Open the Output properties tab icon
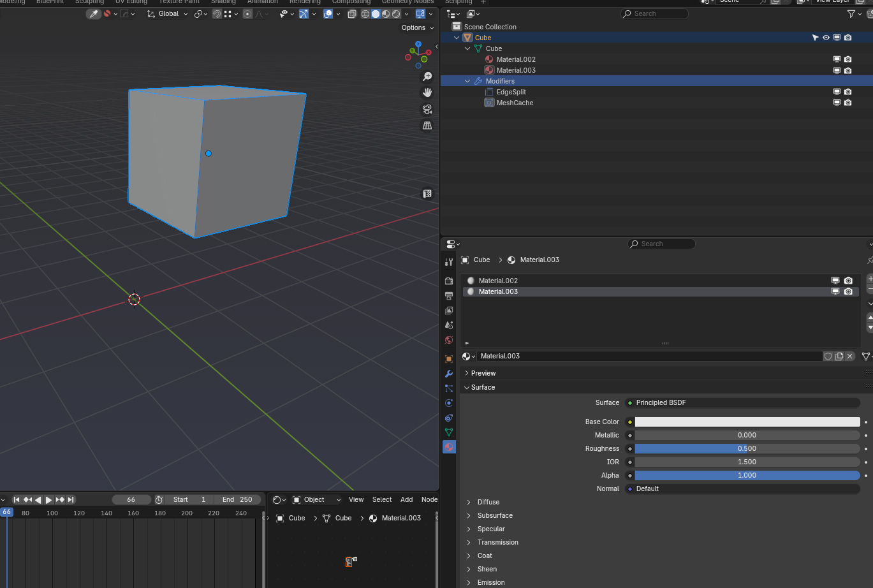873x588 pixels. coord(449,296)
